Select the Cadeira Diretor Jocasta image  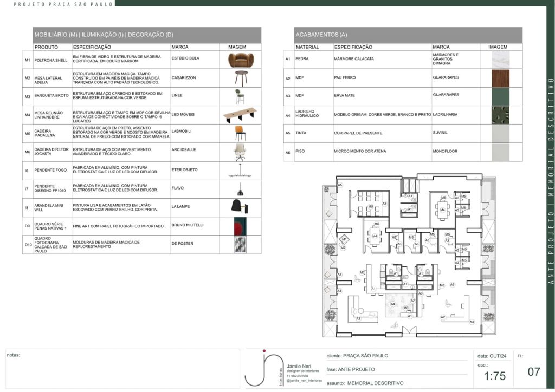point(240,152)
